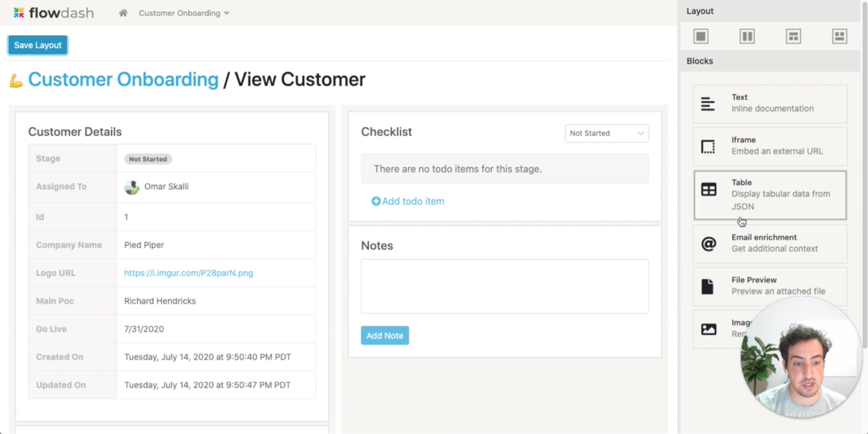Viewport: 868px width, 434px height.
Task: Click the Image block icon
Action: pyautogui.click(x=708, y=329)
